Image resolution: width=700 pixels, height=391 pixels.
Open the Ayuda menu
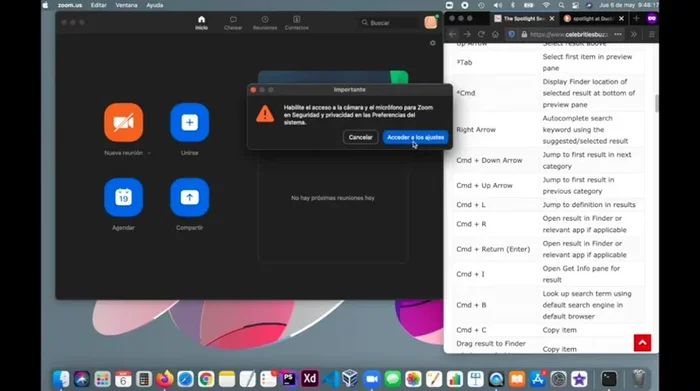click(154, 5)
